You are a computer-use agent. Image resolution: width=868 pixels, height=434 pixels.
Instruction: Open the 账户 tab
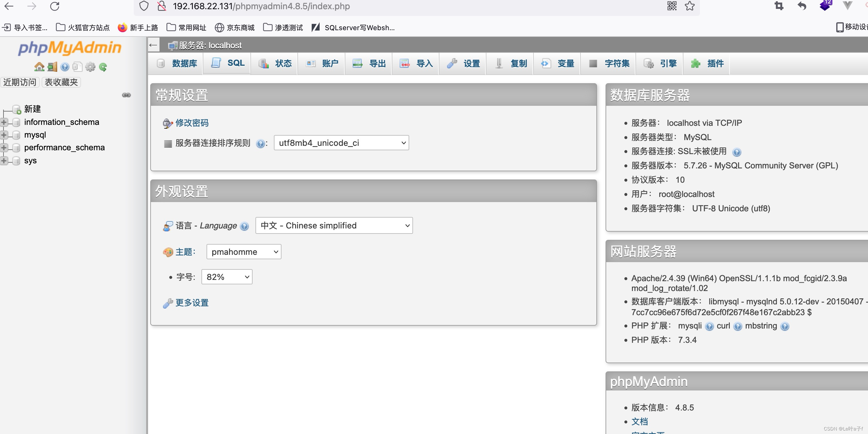[x=322, y=63]
